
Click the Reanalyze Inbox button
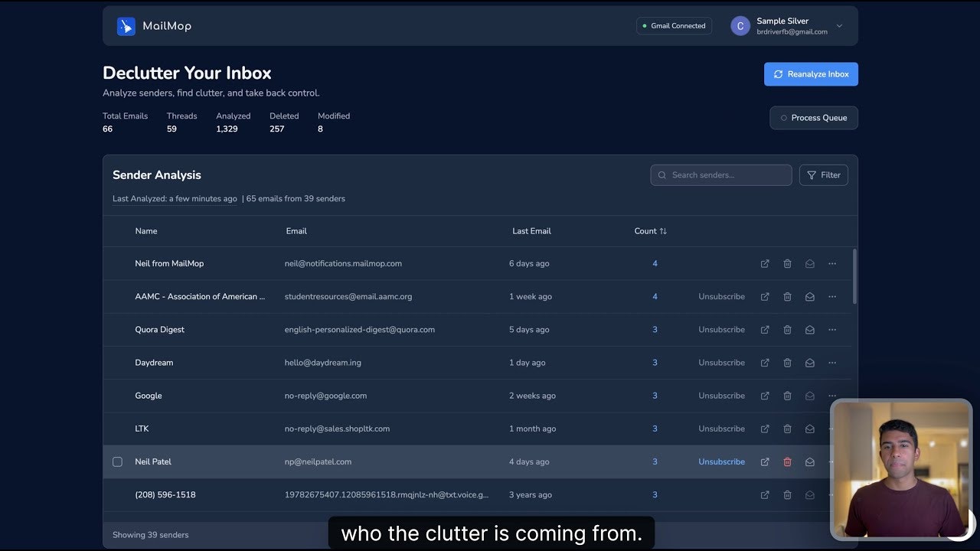pyautogui.click(x=811, y=74)
